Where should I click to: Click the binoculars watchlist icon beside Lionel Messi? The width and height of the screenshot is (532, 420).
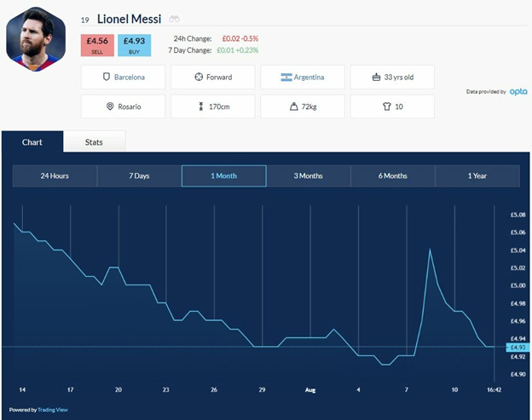pyautogui.click(x=175, y=19)
